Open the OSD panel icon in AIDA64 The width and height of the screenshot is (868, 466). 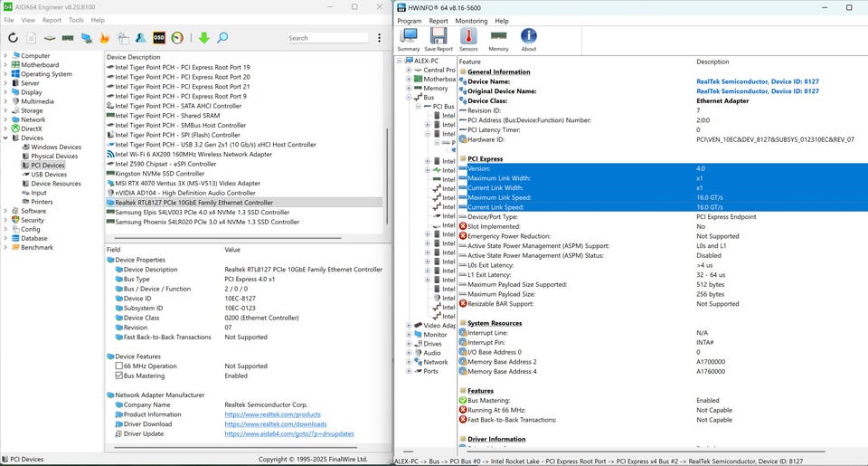click(159, 38)
